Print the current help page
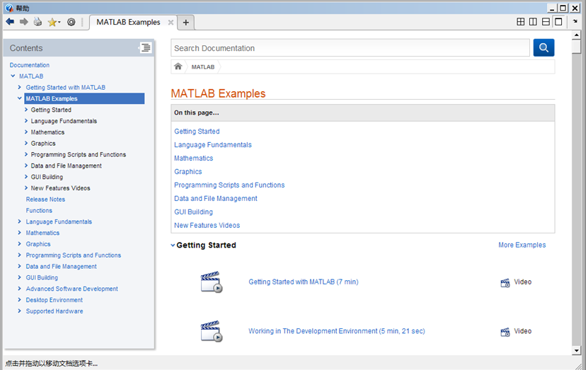Image resolution: width=588 pixels, height=370 pixels. click(x=38, y=22)
